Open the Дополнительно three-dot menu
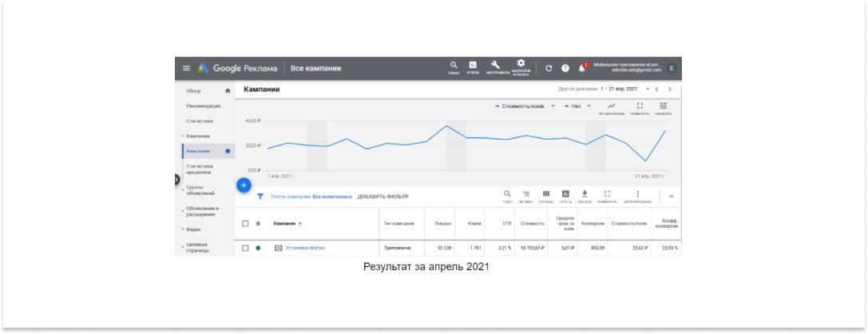This screenshot has height=334, width=868. pos(638,196)
